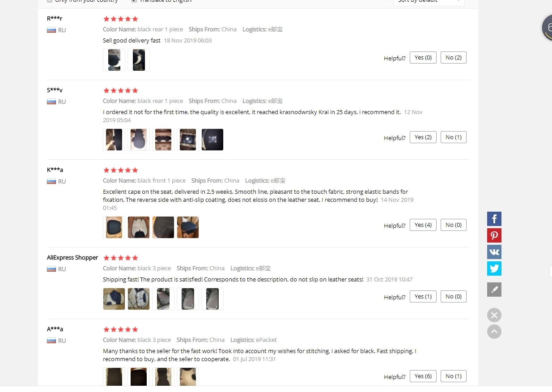Open the Sort by default dropdown
Screen dimensions: 552x392
tap(429, 2)
